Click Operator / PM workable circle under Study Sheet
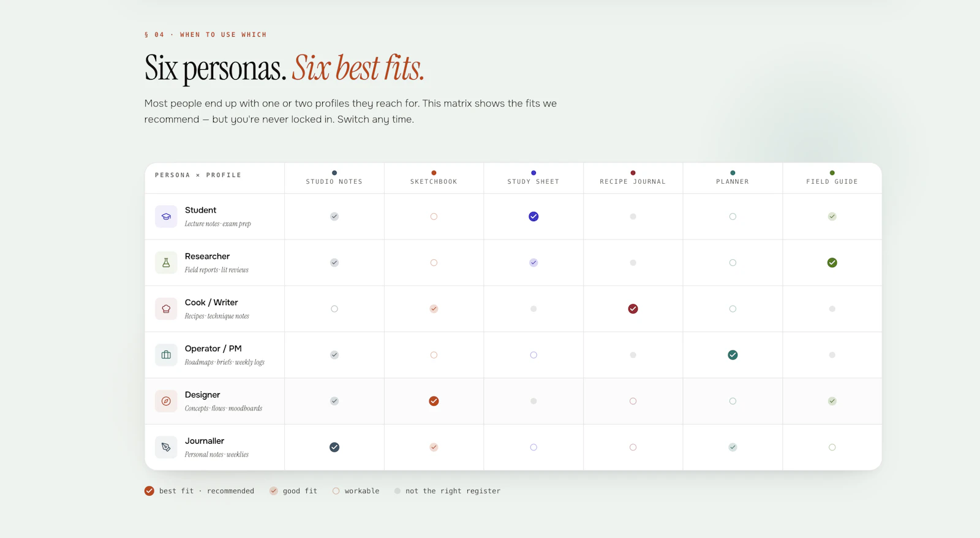This screenshot has height=538, width=980. 533,355
